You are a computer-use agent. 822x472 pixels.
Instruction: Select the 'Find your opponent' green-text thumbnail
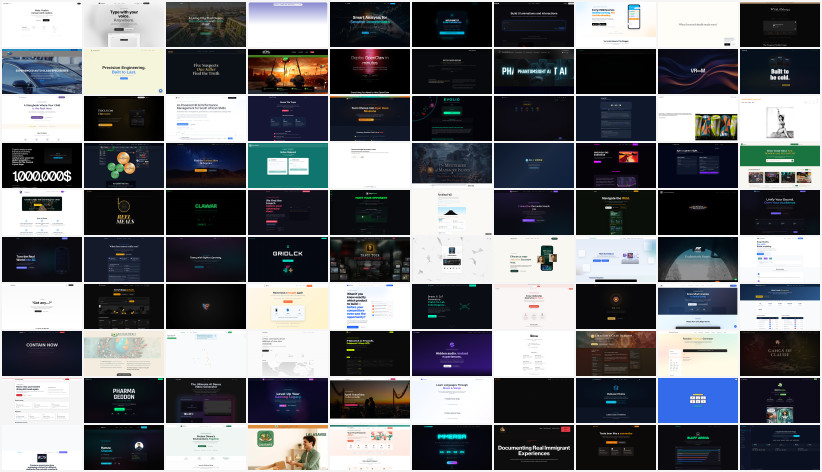click(370, 212)
